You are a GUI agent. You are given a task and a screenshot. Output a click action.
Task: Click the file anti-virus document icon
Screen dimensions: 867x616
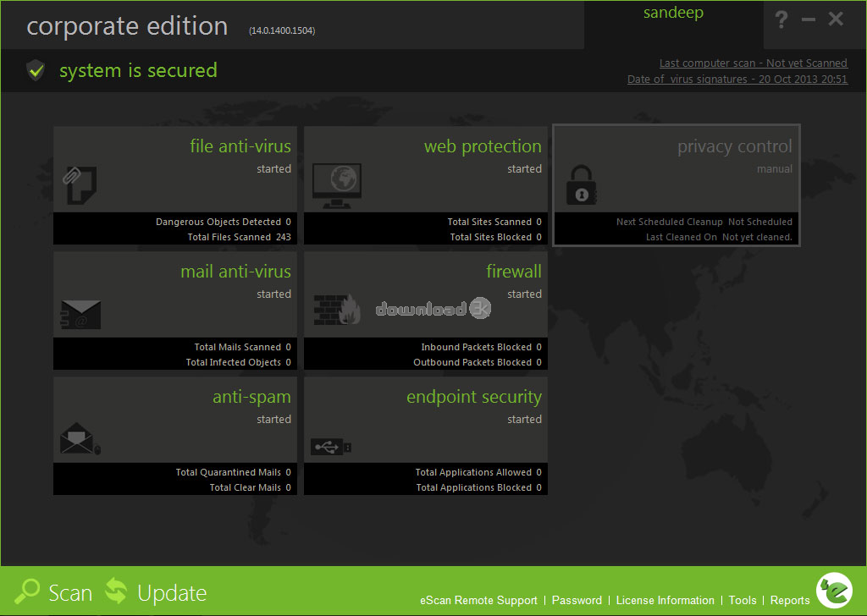(80, 183)
